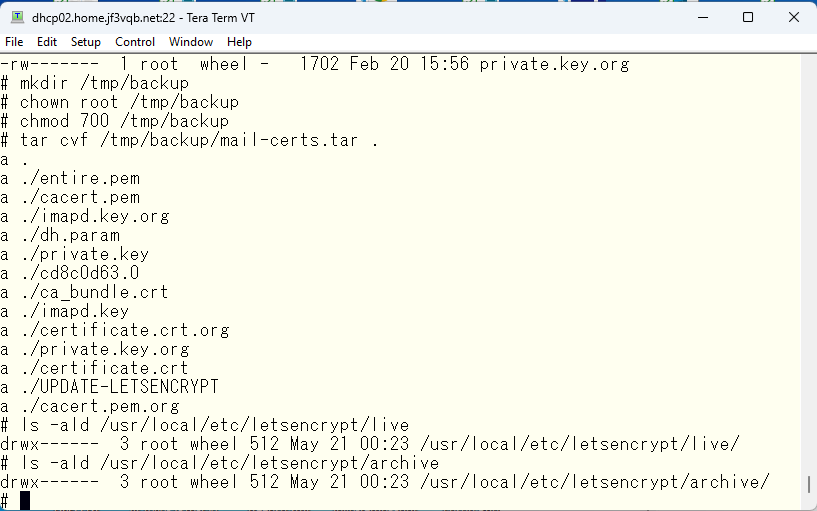Open the Help menu
Viewport: 817px width, 511px height.
point(239,42)
